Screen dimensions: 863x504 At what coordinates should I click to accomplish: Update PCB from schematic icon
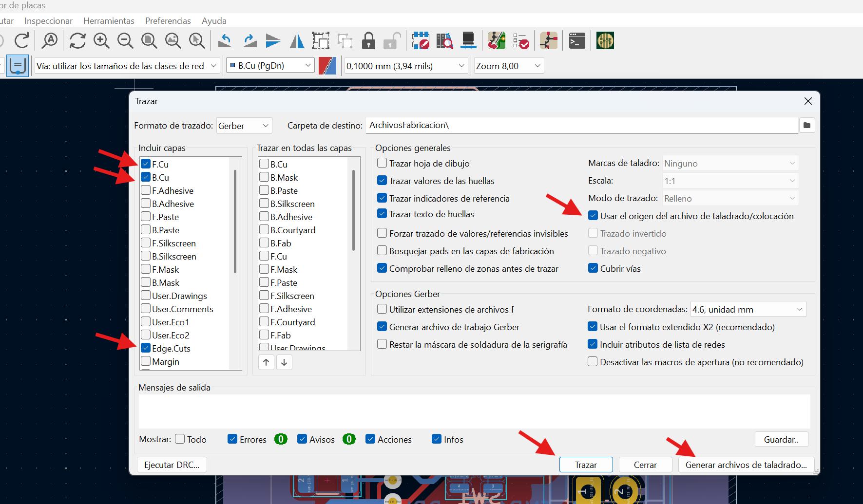497,40
